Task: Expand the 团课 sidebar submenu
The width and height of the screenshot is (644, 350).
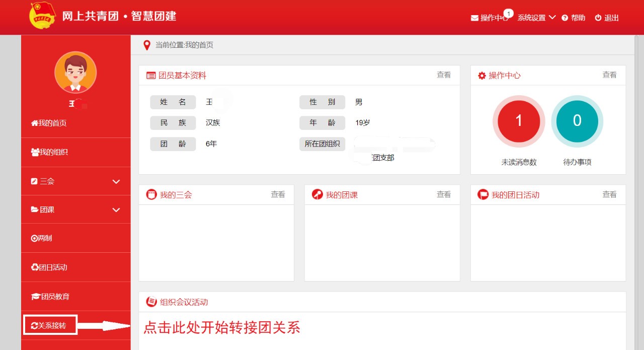Action: 116,210
